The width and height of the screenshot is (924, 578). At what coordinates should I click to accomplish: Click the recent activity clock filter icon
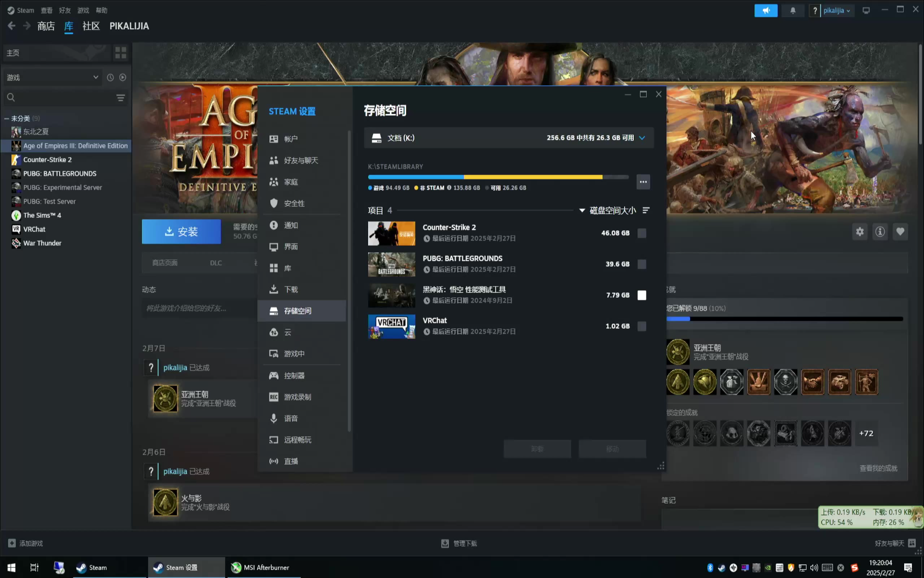click(110, 78)
